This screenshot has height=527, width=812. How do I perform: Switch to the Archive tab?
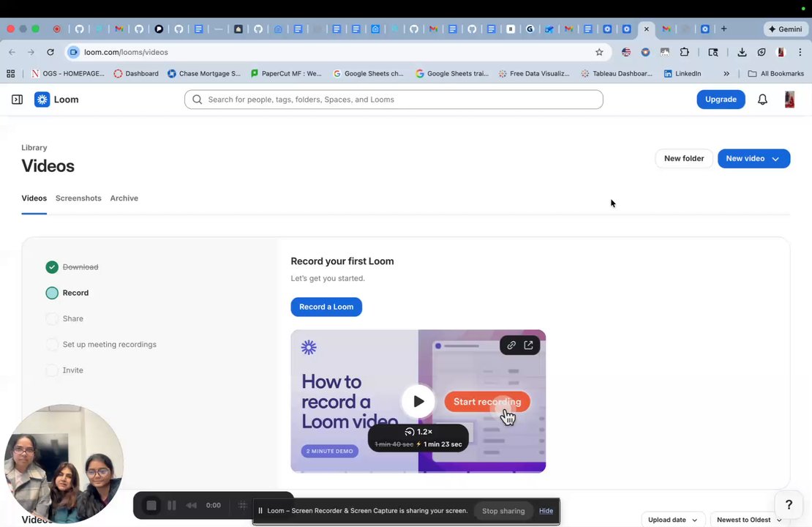124,198
